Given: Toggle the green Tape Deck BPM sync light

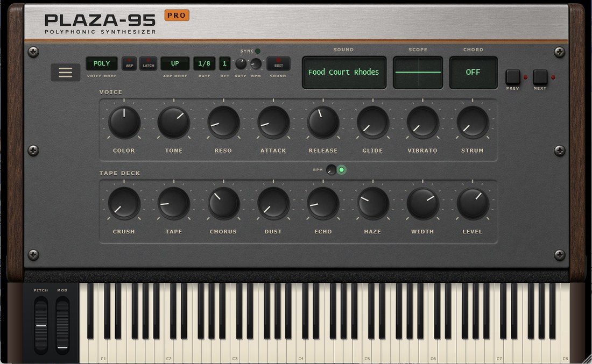Looking at the screenshot, I should coord(342,170).
